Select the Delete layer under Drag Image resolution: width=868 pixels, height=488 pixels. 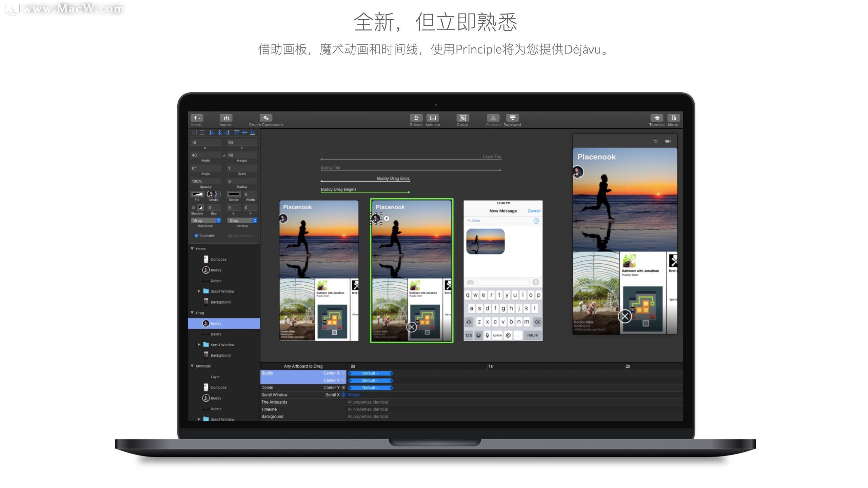pyautogui.click(x=224, y=334)
